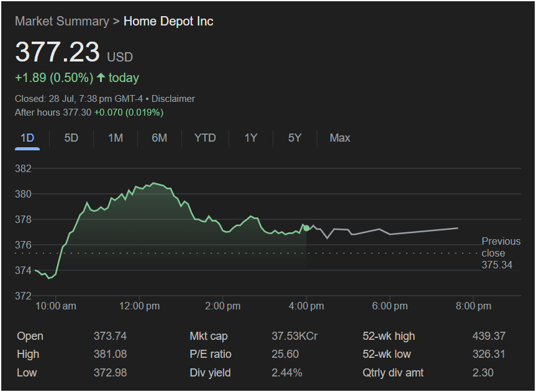Click the 52-wk low label
Screen dimensions: 536x392
[386, 354]
